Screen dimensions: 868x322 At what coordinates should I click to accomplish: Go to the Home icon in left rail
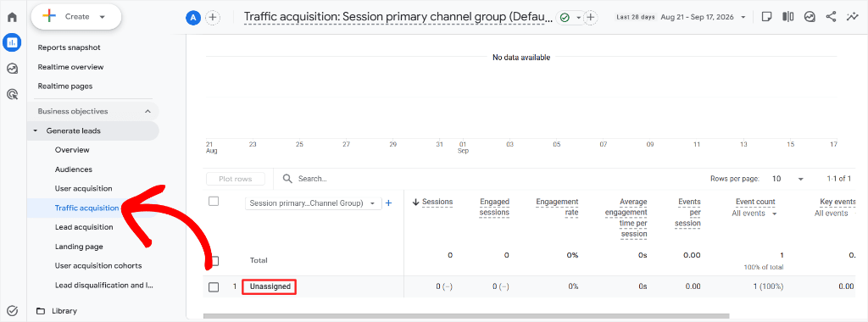(12, 17)
